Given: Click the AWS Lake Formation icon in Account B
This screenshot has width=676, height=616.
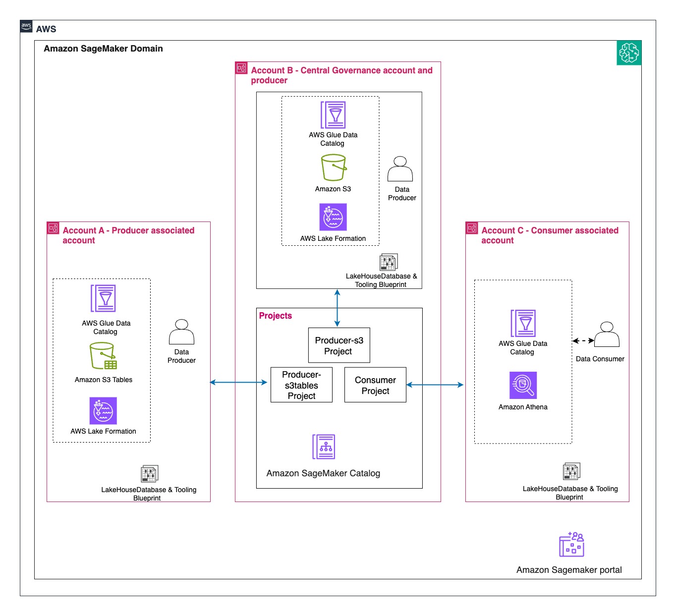Looking at the screenshot, I should (333, 217).
